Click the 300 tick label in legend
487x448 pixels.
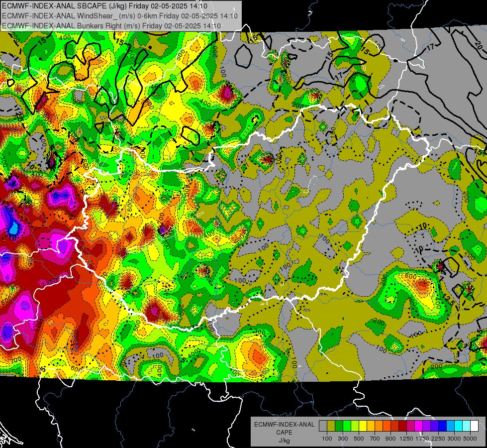point(343,439)
